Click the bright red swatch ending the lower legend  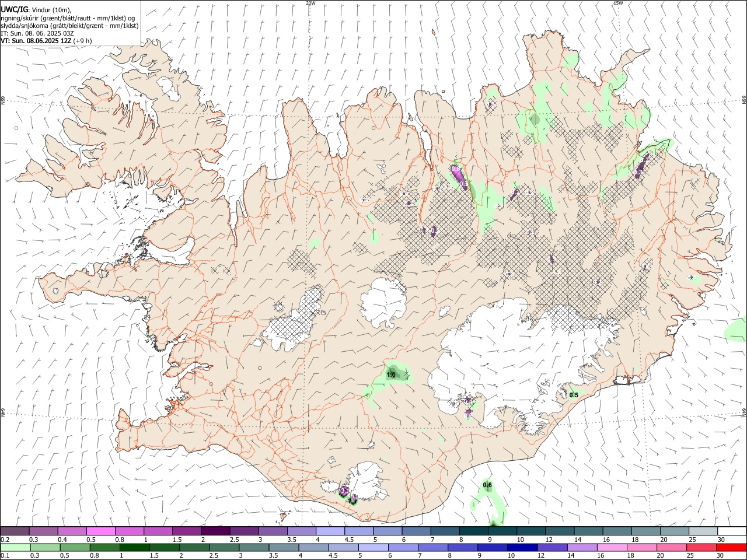[x=731, y=548]
